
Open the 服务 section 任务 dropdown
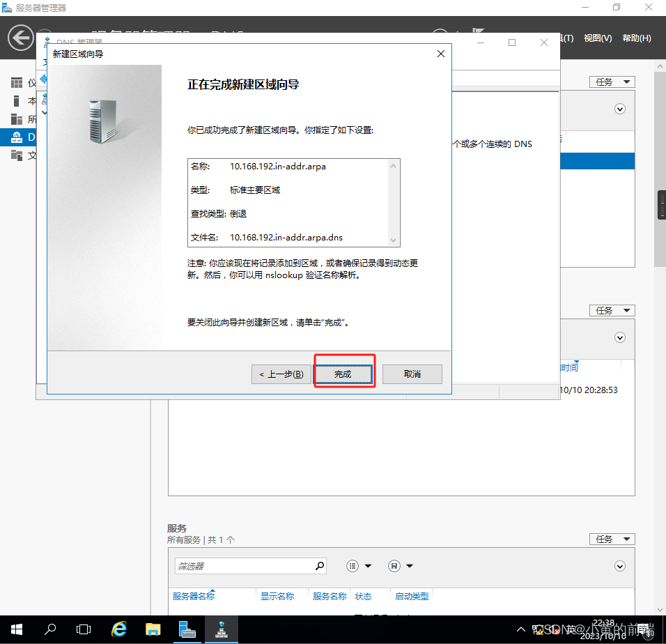pos(612,539)
